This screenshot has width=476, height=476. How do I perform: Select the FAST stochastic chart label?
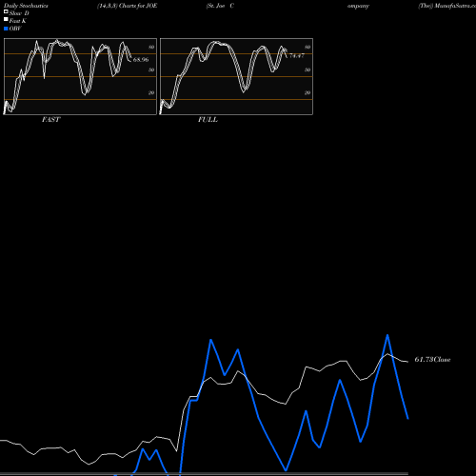click(x=50, y=120)
